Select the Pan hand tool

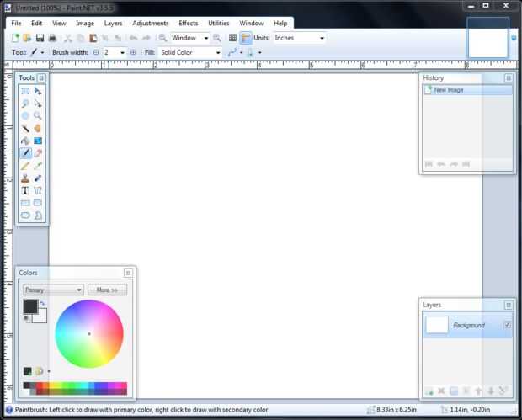click(38, 128)
